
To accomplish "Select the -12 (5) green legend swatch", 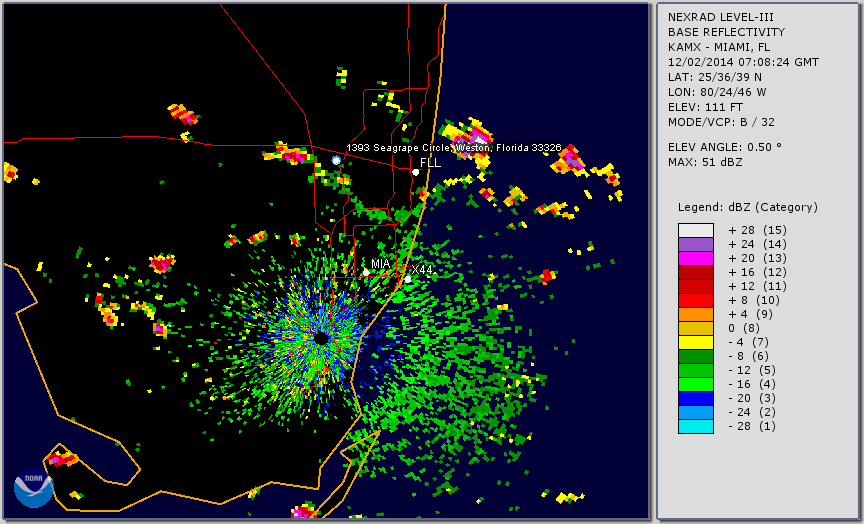I will (x=696, y=370).
